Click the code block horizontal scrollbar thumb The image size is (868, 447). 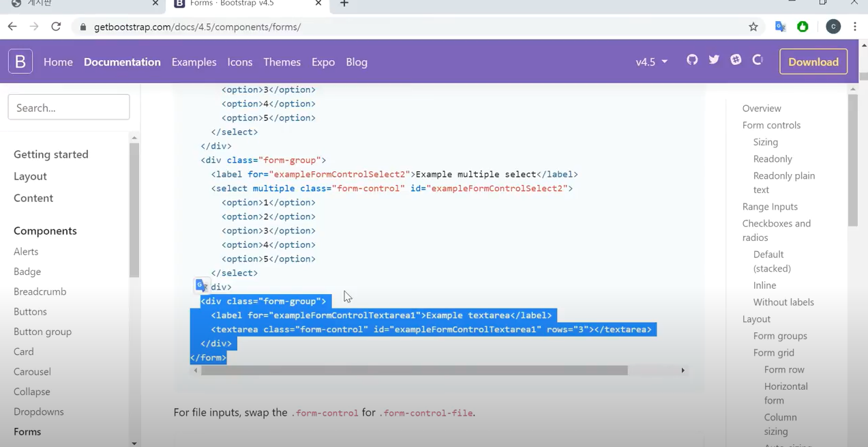414,371
